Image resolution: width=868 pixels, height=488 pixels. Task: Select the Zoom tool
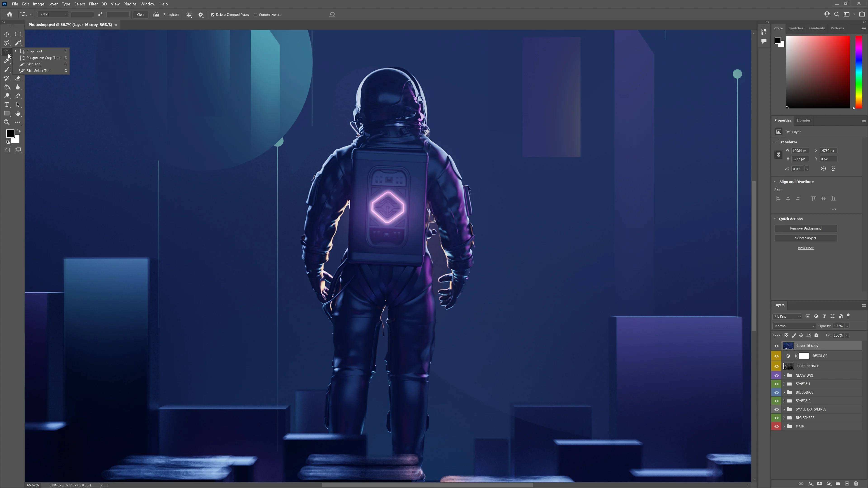7,122
